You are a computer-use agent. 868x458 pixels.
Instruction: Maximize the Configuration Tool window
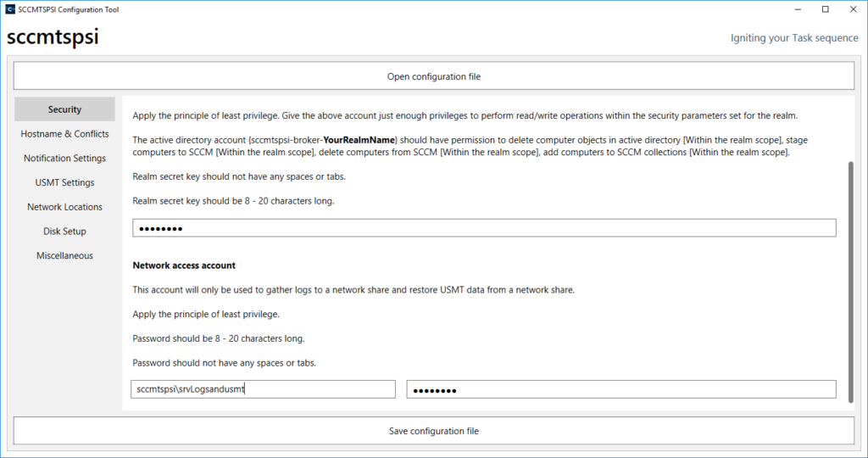[825, 9]
